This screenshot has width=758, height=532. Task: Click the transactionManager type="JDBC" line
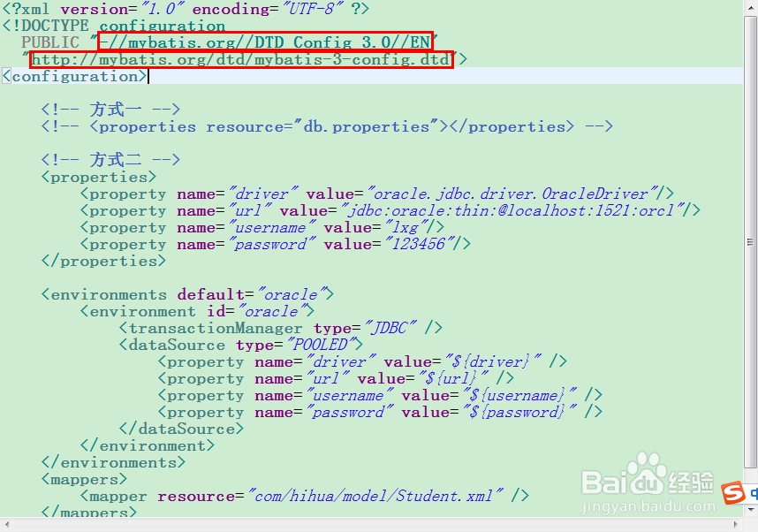[280, 329]
